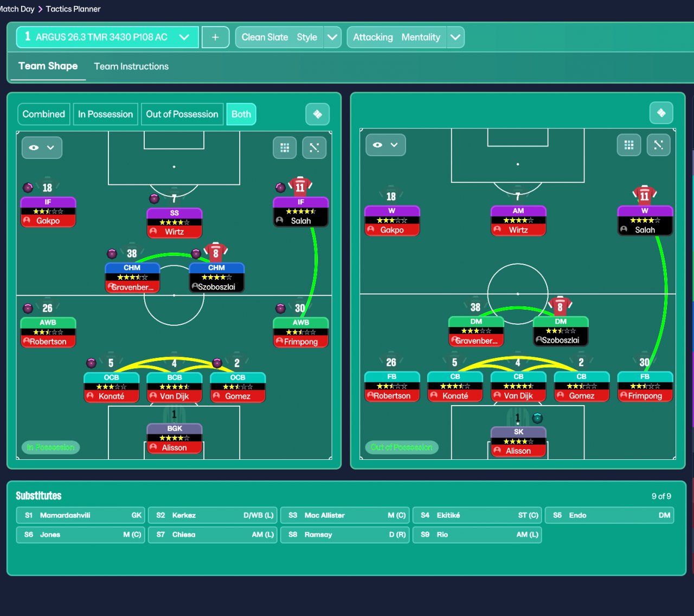Select Gomez's CB player card

click(x=582, y=387)
